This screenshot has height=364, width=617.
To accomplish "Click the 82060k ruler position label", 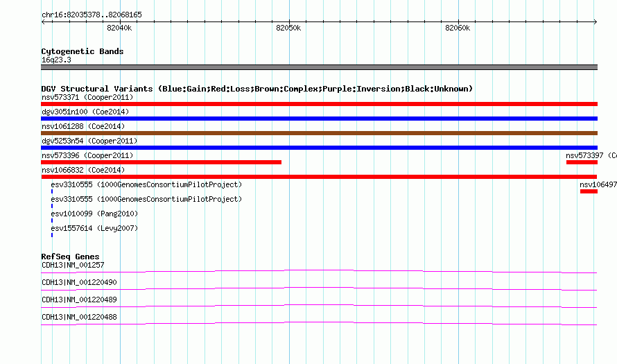I will tap(458, 28).
